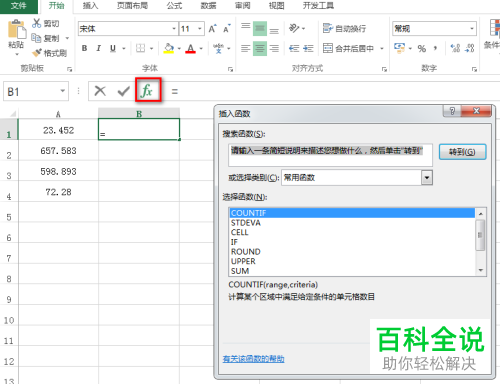Click column B header
Image resolution: width=500 pixels, height=384 pixels.
point(139,113)
